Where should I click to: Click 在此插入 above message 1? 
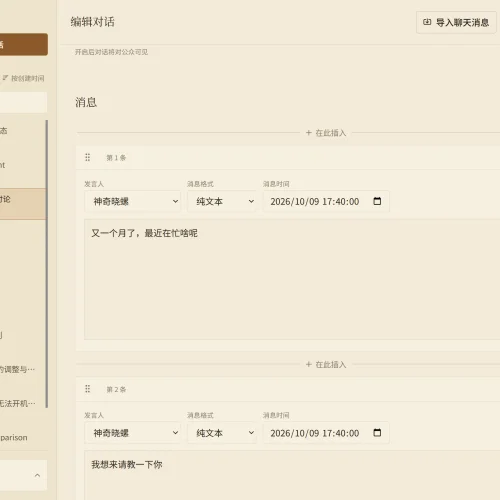pyautogui.click(x=326, y=133)
